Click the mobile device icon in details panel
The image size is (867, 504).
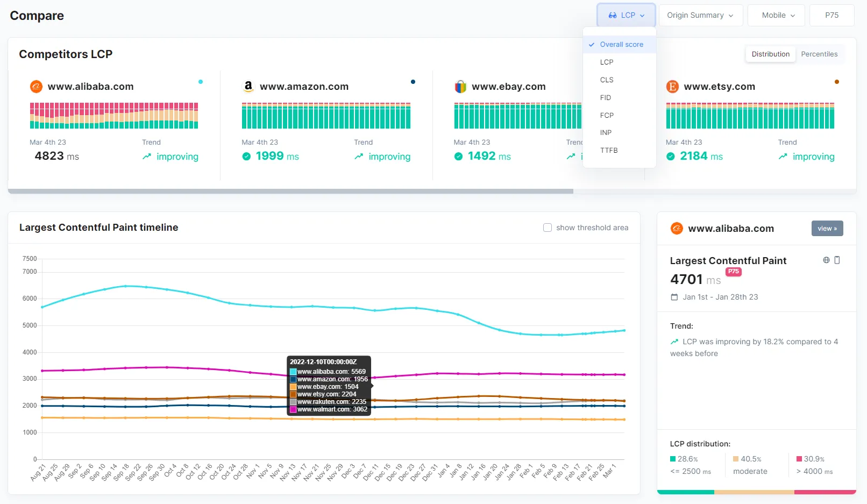(837, 260)
